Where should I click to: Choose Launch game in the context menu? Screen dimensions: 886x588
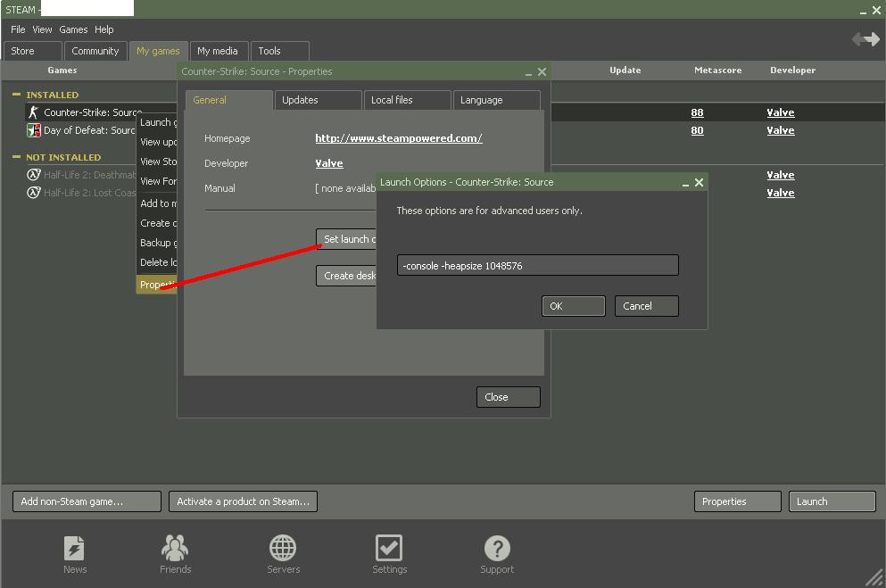[x=156, y=122]
